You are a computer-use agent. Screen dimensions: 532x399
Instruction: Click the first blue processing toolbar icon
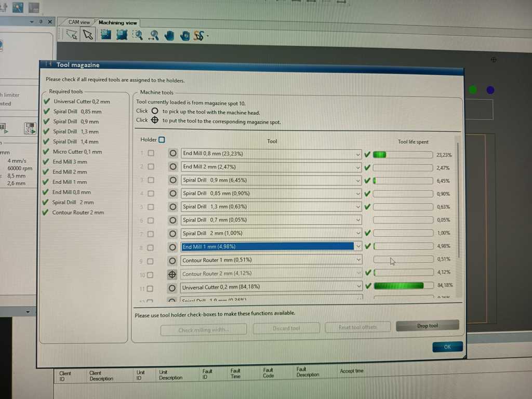105,35
